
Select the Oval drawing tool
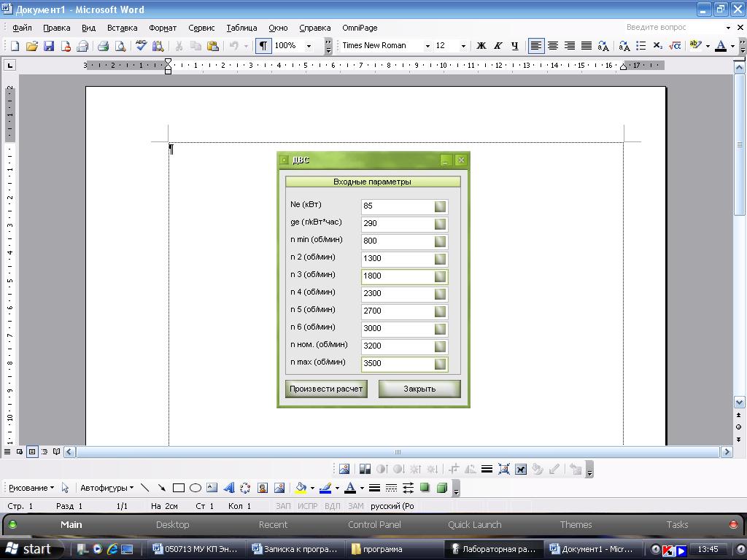pyautogui.click(x=196, y=488)
